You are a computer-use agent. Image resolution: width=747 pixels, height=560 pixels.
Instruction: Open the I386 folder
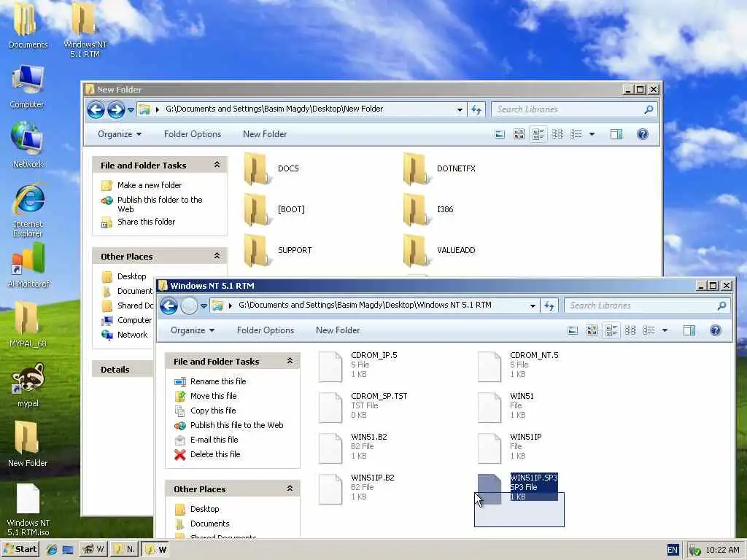click(x=428, y=209)
